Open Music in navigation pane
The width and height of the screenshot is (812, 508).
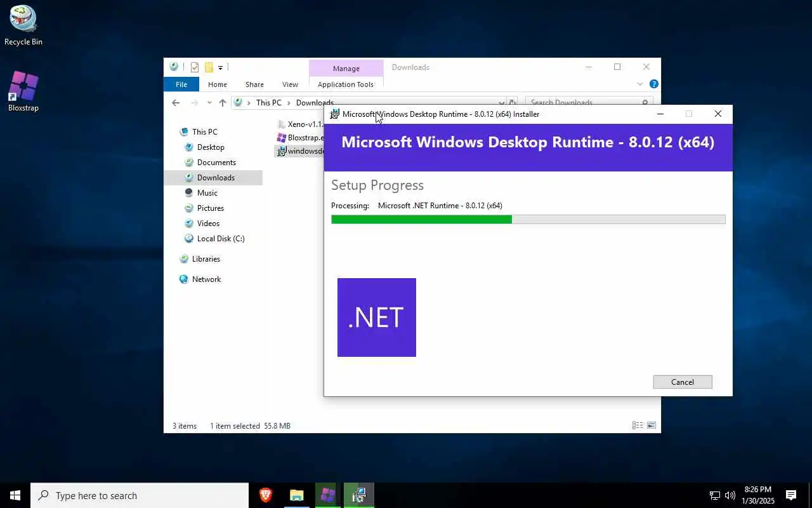(207, 193)
